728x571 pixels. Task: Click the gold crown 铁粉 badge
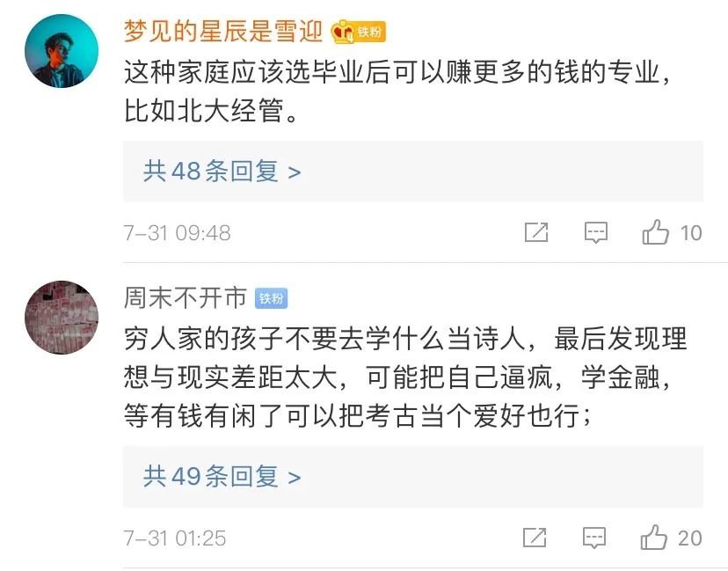pos(358,33)
